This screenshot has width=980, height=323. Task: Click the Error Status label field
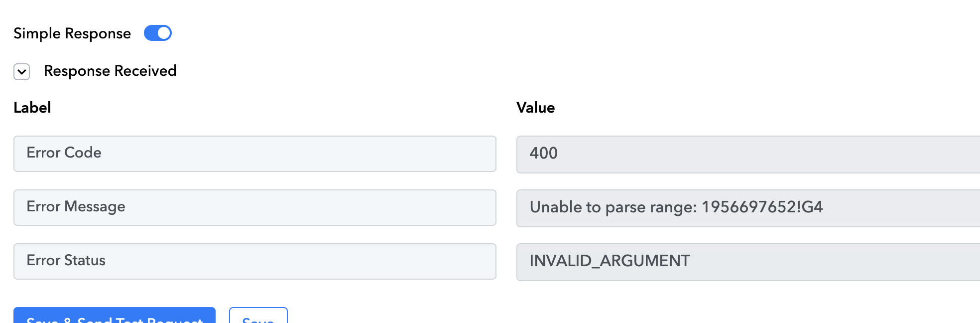255,261
